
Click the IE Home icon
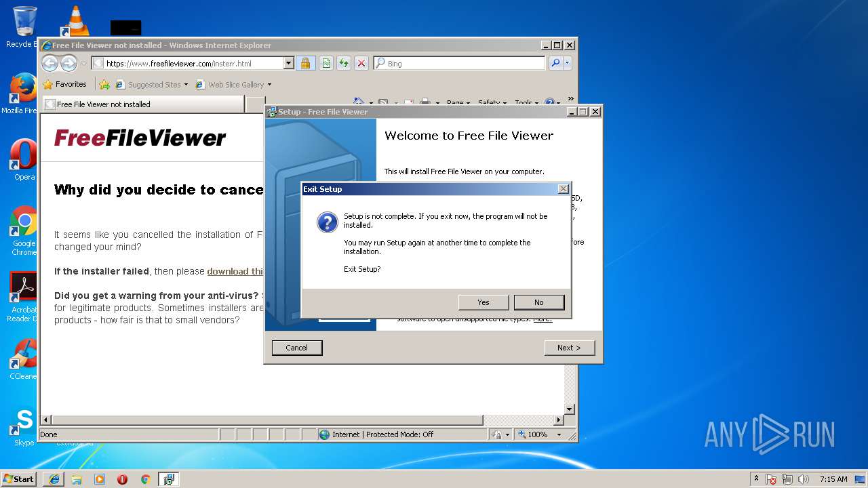click(x=359, y=102)
